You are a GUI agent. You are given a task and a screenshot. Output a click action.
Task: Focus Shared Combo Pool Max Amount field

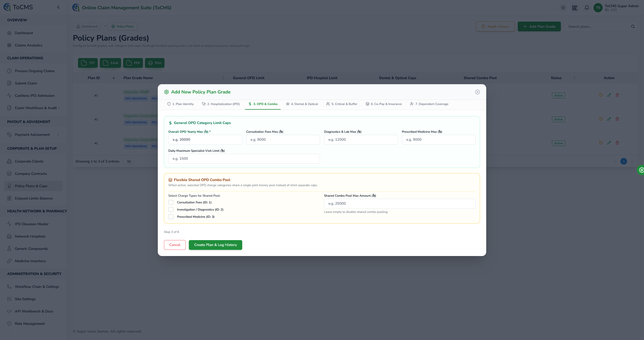pyautogui.click(x=400, y=204)
